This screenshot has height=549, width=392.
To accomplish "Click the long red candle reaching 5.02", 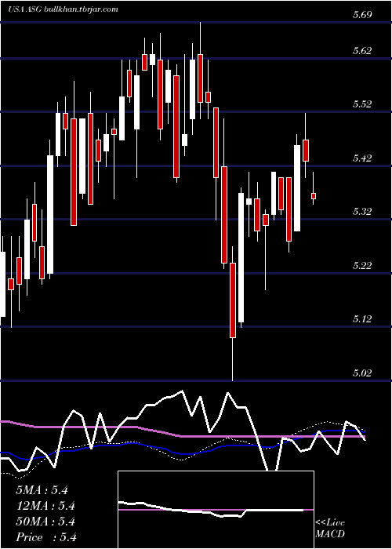I will [x=233, y=300].
